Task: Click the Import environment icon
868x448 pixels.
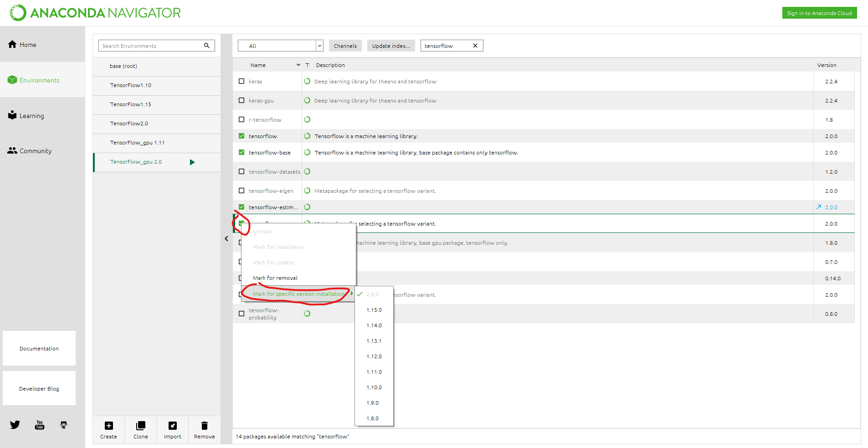Action: (x=173, y=426)
